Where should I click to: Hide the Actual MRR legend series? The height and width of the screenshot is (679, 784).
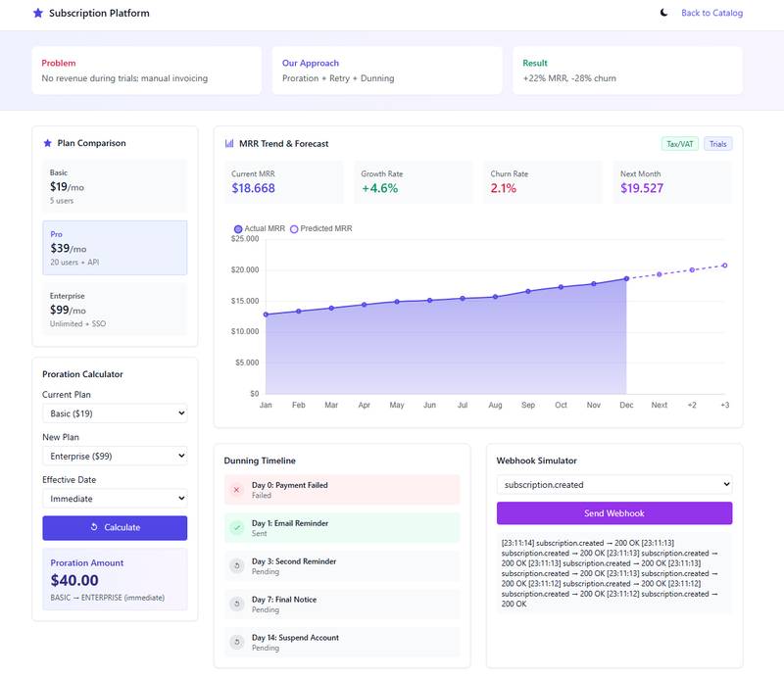[x=260, y=228]
